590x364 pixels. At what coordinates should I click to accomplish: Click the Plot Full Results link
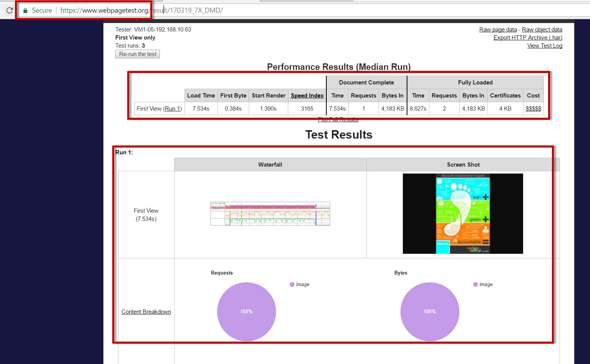tap(338, 119)
